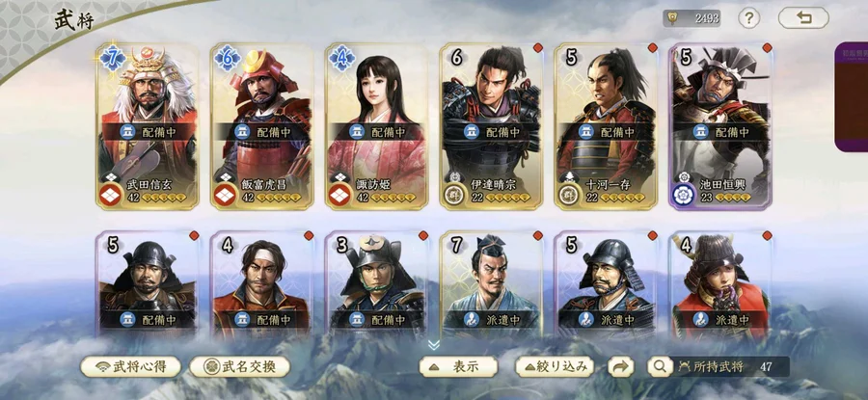868x400 pixels.
Task: Click the red notification dot on 伊達晴宗
Action: [537, 48]
